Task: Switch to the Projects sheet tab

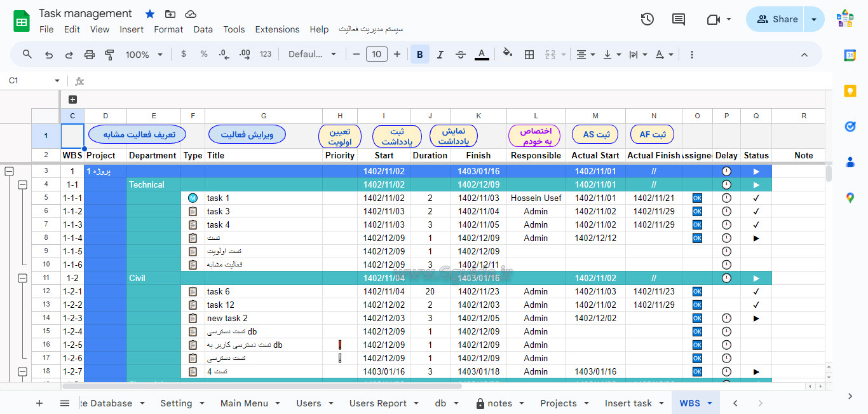Action: 558,403
